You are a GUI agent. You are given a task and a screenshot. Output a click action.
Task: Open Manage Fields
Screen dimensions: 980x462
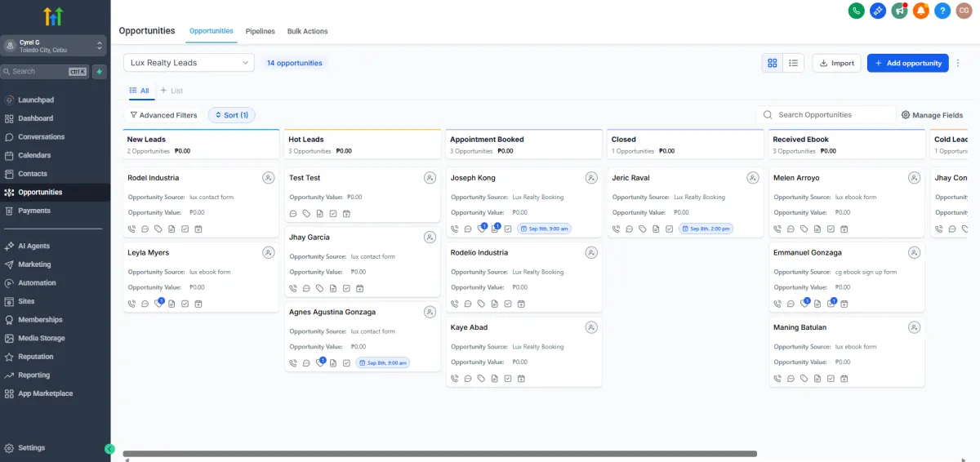tap(932, 115)
